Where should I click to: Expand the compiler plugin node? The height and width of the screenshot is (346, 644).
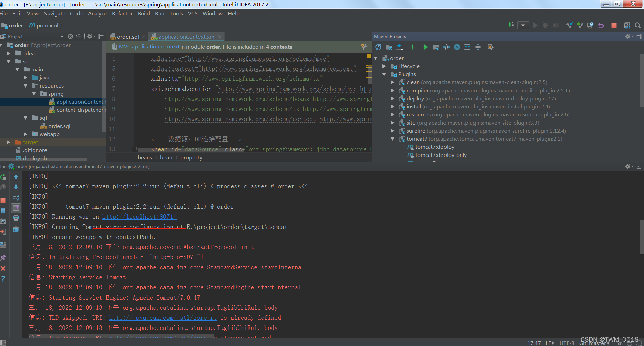392,90
